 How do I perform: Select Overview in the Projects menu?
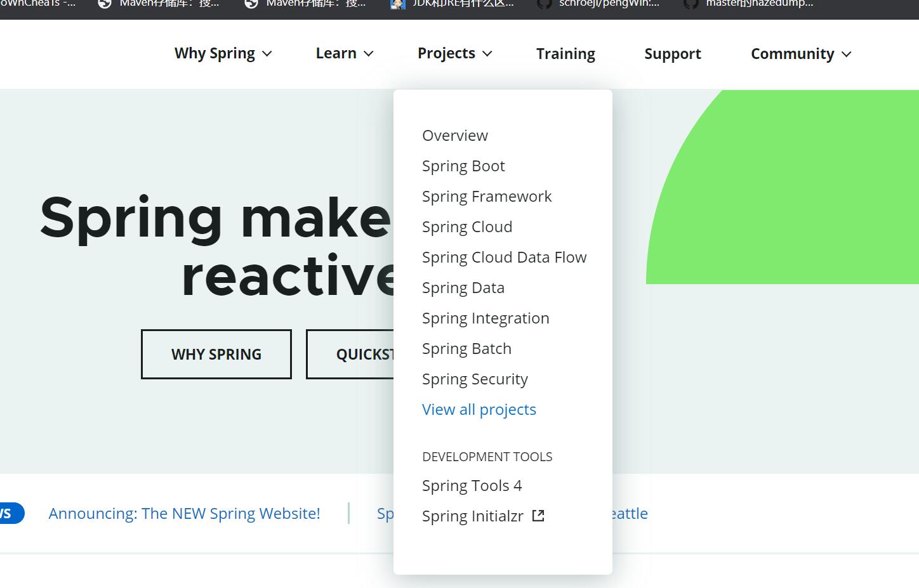(455, 136)
